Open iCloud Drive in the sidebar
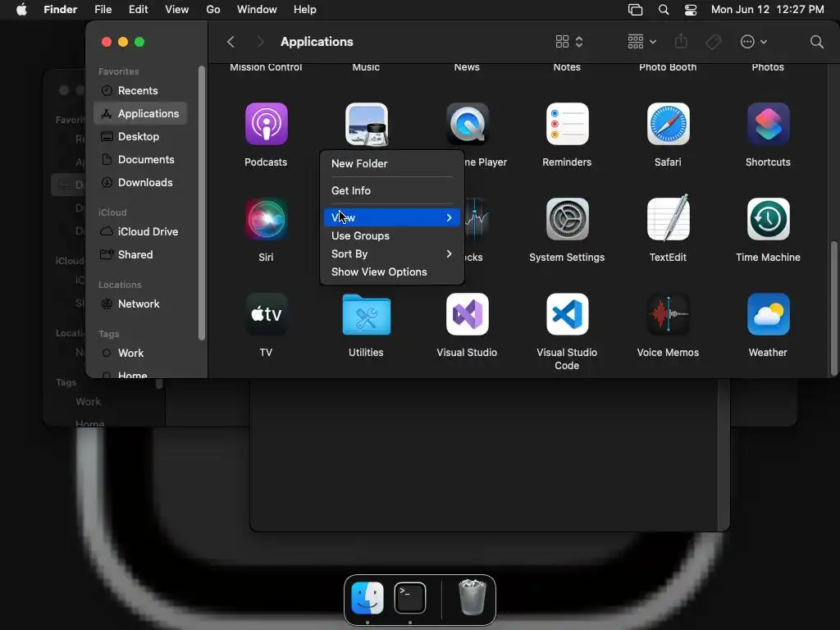The height and width of the screenshot is (630, 840). click(x=140, y=232)
